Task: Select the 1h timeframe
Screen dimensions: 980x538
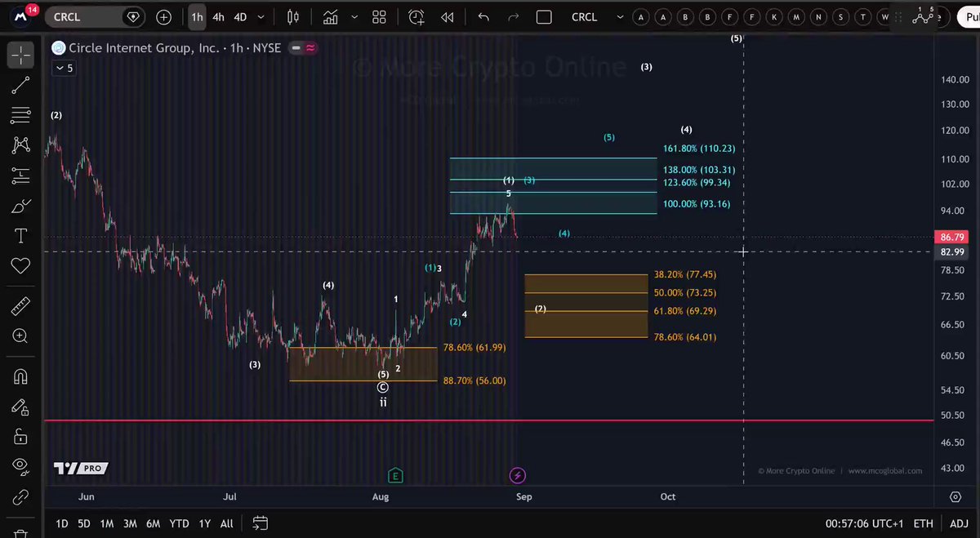Action: [x=197, y=16]
